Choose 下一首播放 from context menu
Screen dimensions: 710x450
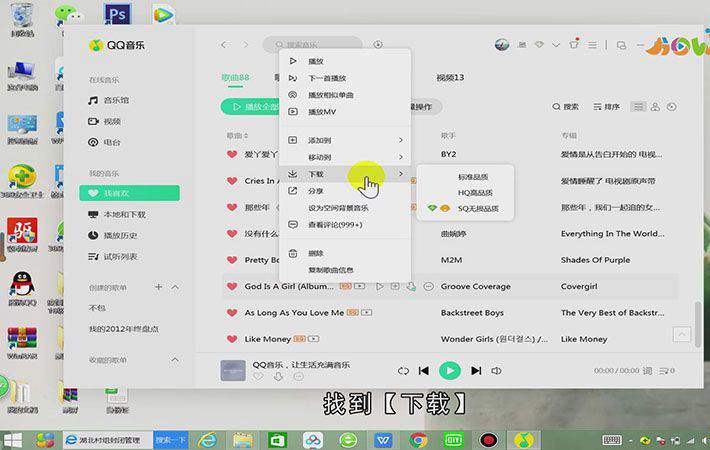click(x=327, y=78)
